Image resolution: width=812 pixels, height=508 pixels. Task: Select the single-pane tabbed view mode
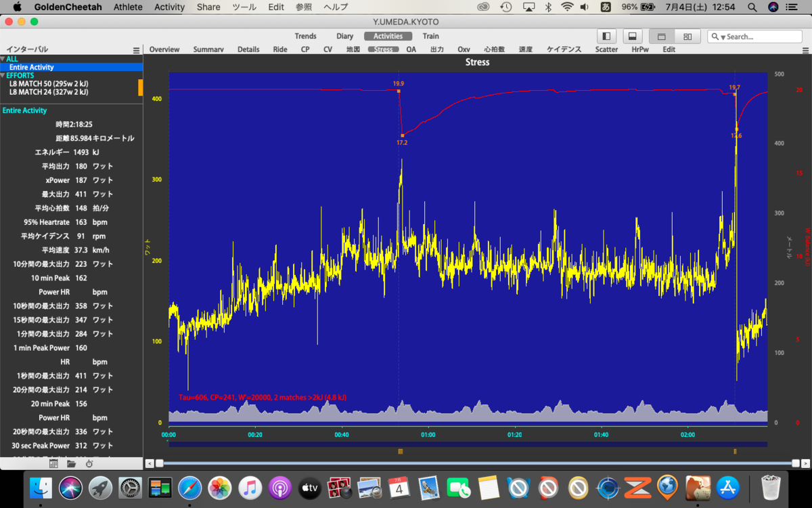click(662, 37)
